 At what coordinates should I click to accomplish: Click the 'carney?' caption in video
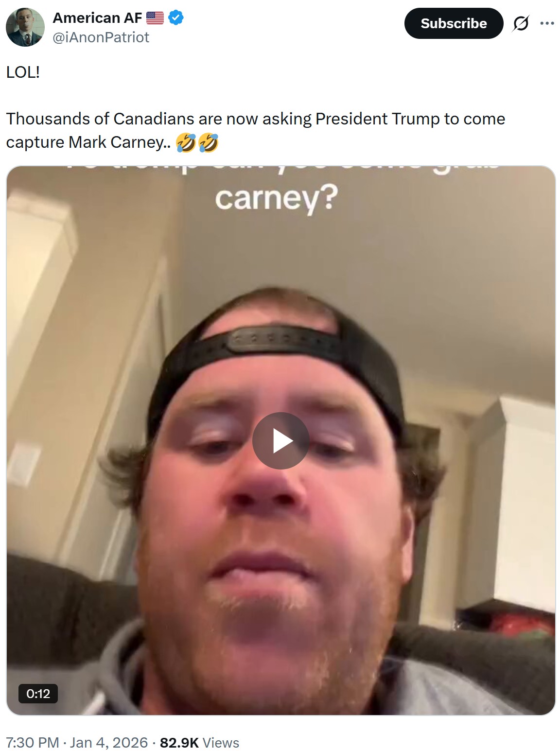pos(276,198)
